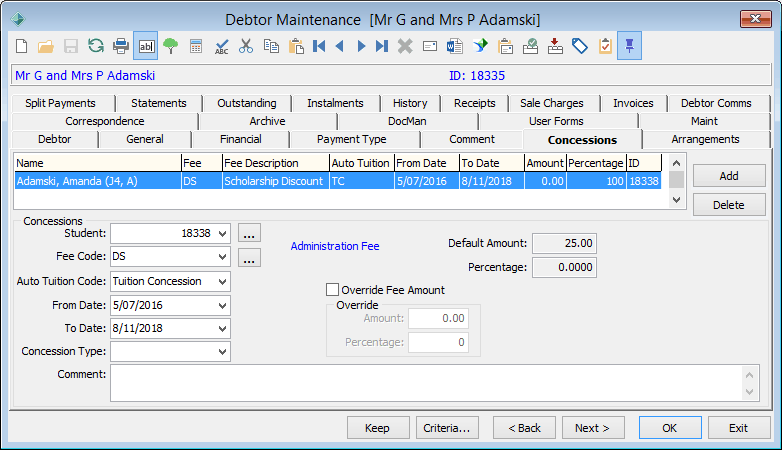Go to first record icon
Image resolution: width=782 pixels, height=450 pixels.
319,46
